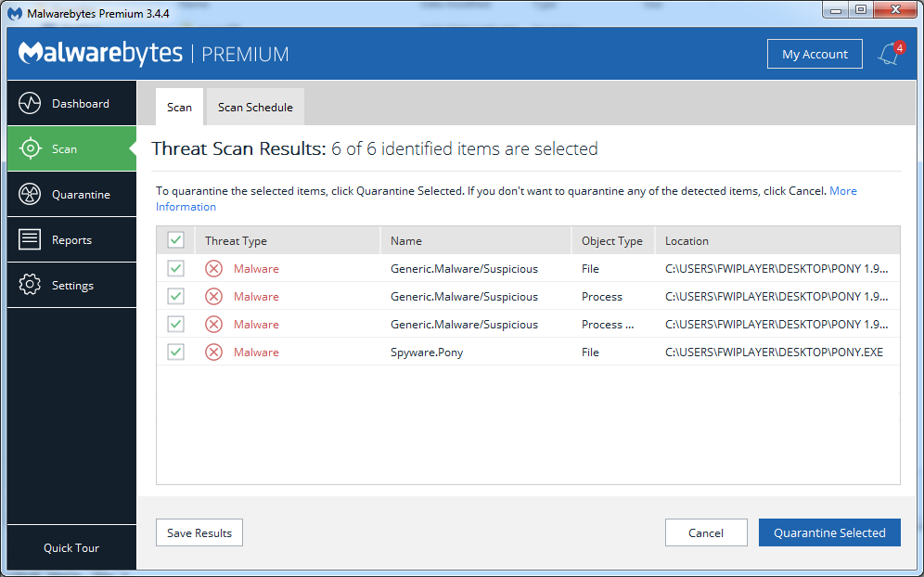The height and width of the screenshot is (577, 924).
Task: Sort by Threat Type column header
Action: pos(288,240)
